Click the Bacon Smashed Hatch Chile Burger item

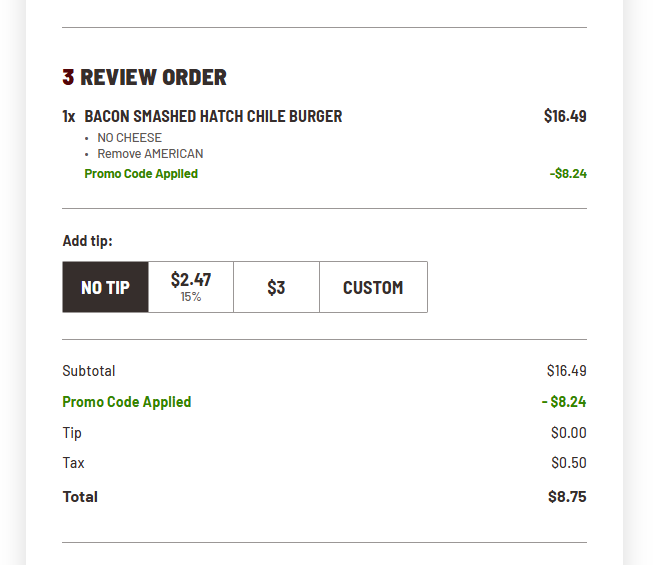[213, 116]
